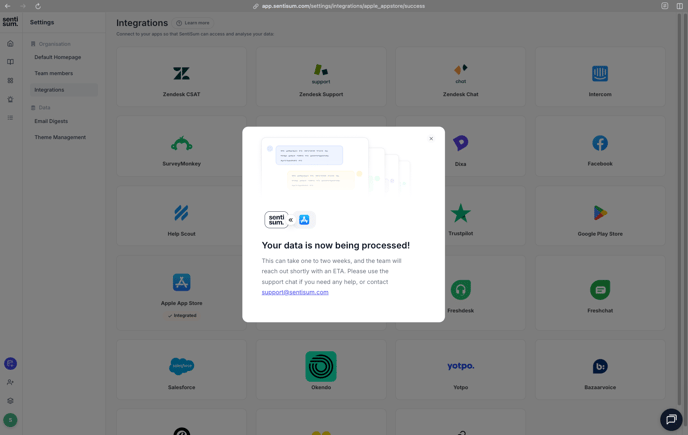688x435 pixels.
Task: Open Theme Management settings
Action: point(60,137)
